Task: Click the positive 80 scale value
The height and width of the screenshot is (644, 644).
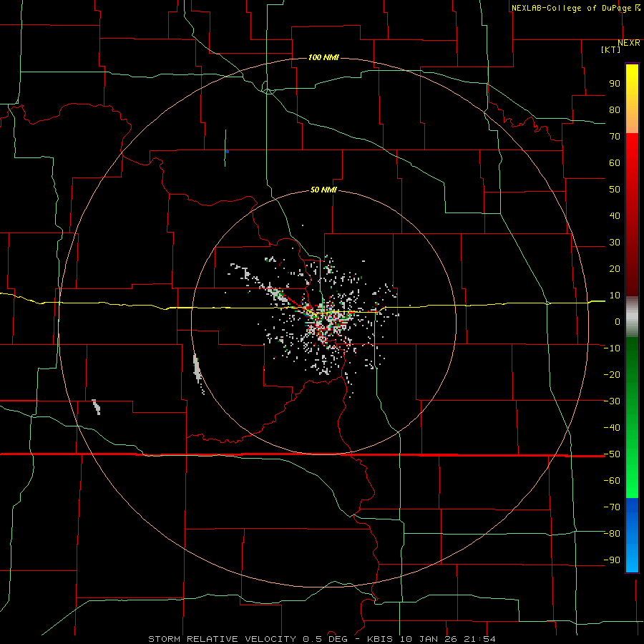Action: [615, 110]
